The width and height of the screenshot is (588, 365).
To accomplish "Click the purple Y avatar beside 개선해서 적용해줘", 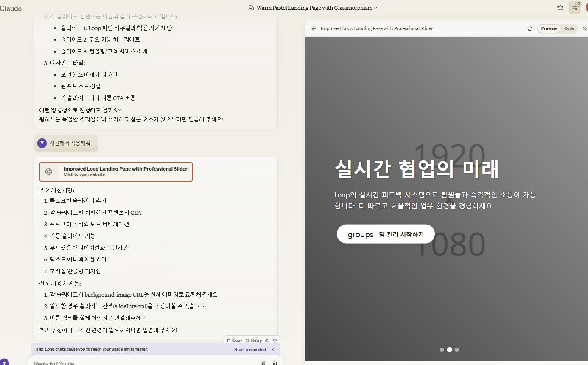I will (x=42, y=143).
